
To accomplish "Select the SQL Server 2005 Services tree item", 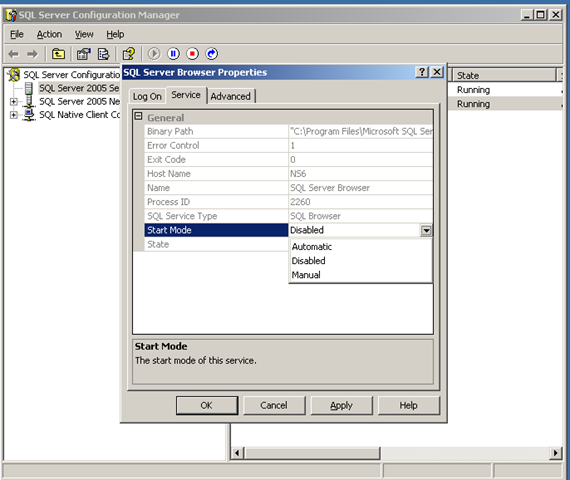I will pos(79,88).
